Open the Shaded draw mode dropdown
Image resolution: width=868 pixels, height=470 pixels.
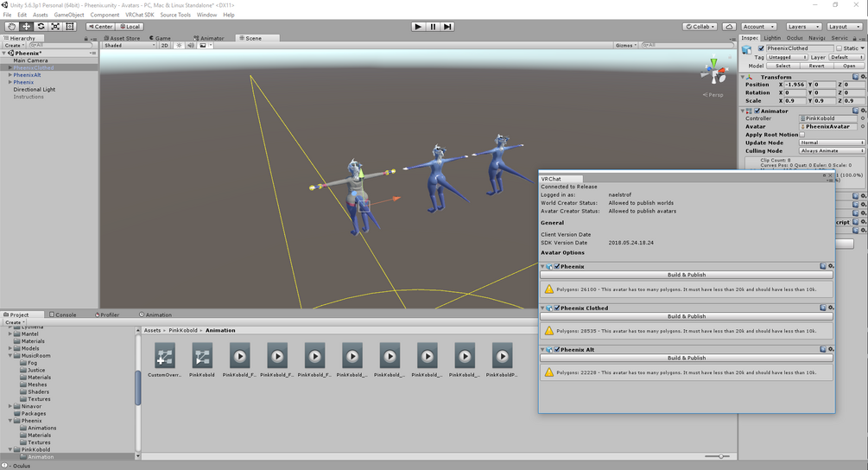click(x=130, y=46)
